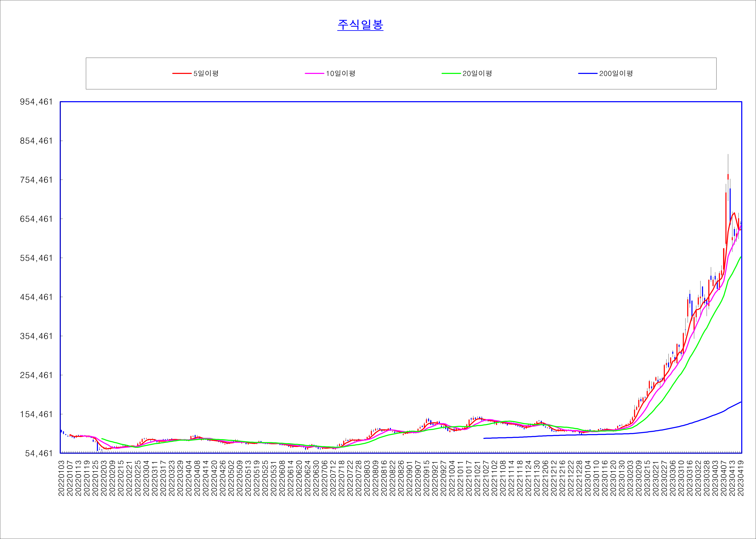Click the 20220203 date label on x-axis
This screenshot has height=539, width=756.
(x=104, y=478)
